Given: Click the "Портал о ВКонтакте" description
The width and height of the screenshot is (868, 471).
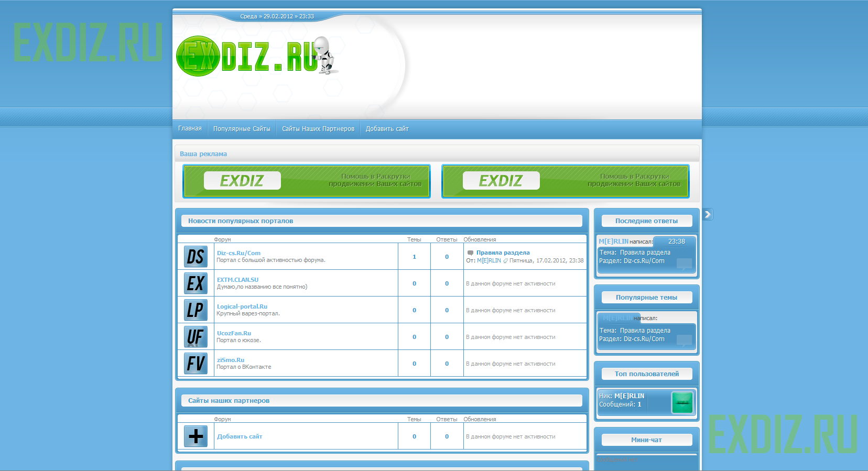Looking at the screenshot, I should pos(244,367).
